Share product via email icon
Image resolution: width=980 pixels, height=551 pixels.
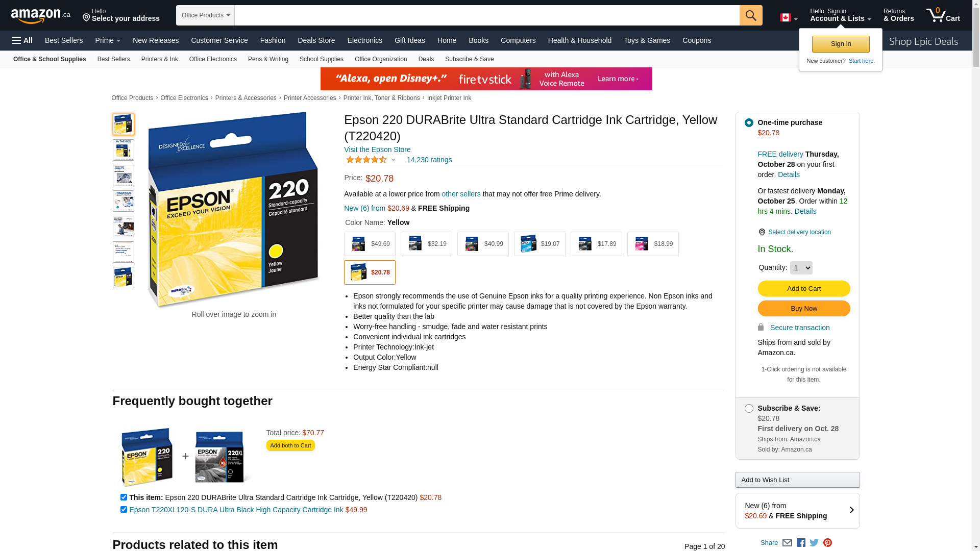787,543
